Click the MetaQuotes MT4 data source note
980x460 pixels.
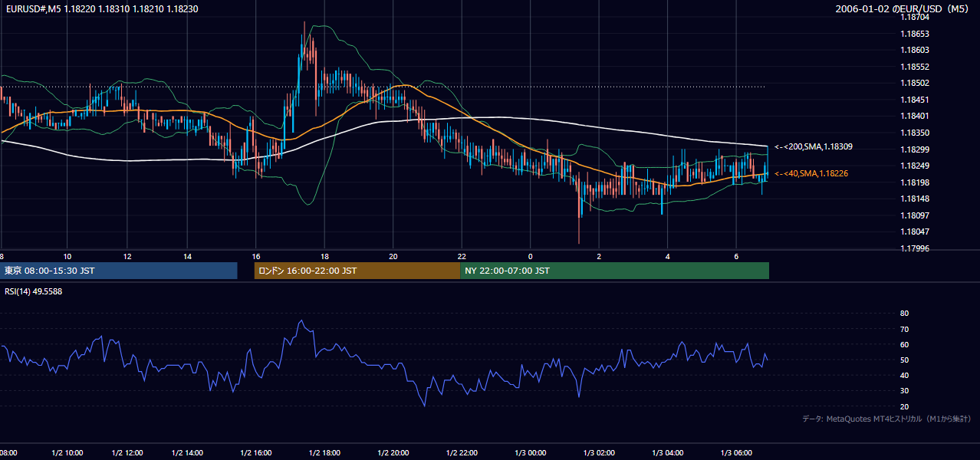pos(886,419)
